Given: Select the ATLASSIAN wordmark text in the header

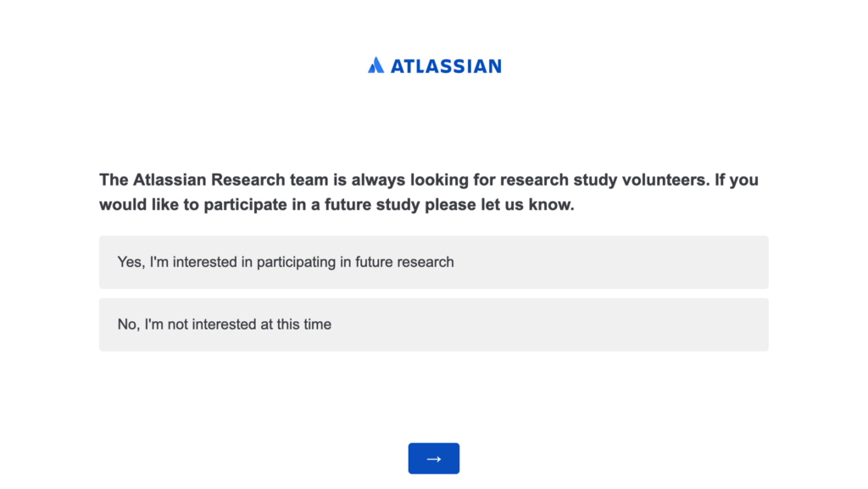Looking at the screenshot, I should pyautogui.click(x=446, y=66).
